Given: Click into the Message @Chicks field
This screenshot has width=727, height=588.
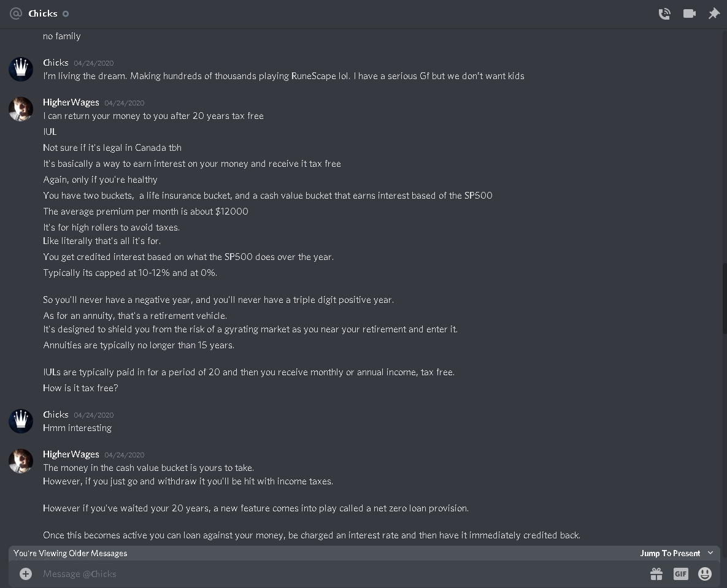Looking at the screenshot, I should coord(343,574).
